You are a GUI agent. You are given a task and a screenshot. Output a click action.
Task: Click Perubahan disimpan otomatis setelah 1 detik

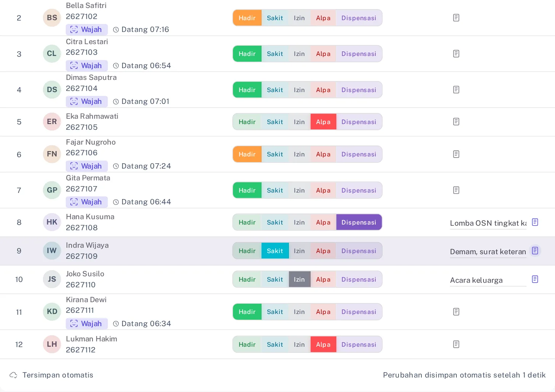[464, 375]
